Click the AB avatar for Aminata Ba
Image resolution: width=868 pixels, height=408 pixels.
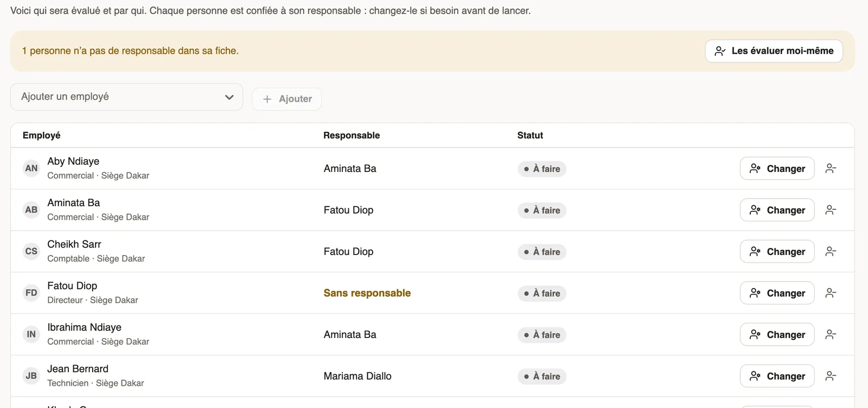coord(31,210)
